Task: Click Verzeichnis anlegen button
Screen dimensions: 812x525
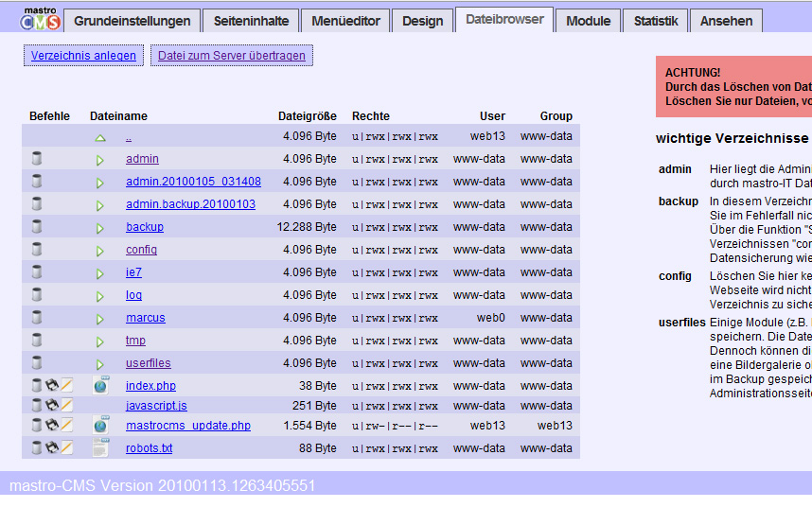Action: [x=83, y=56]
